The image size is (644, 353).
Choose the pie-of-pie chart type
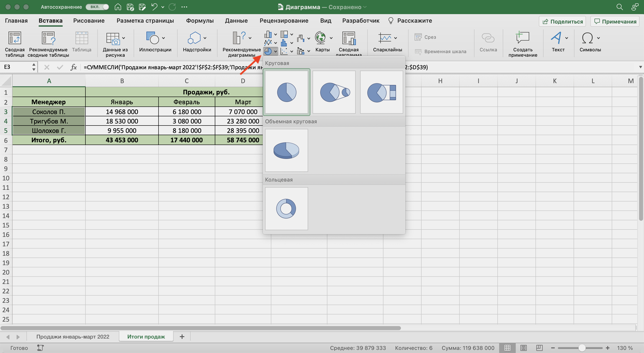pyautogui.click(x=334, y=92)
